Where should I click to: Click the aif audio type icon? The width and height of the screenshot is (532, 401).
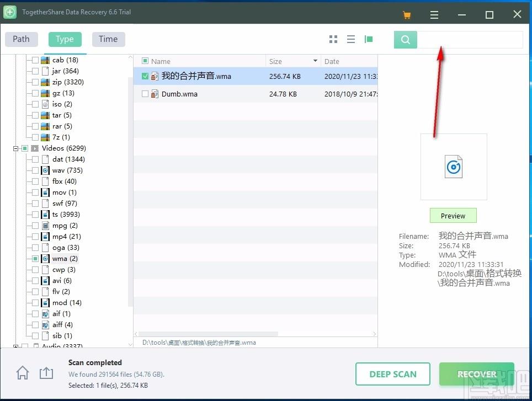point(45,314)
